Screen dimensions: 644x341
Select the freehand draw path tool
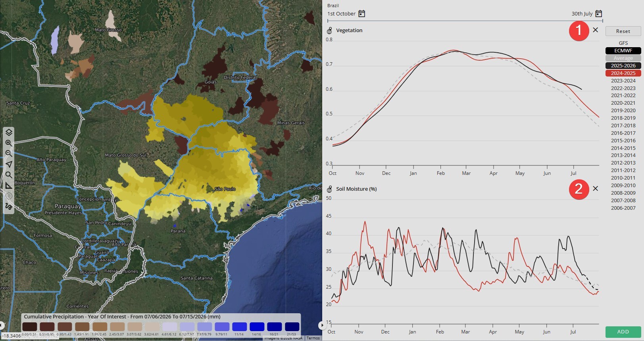click(9, 207)
